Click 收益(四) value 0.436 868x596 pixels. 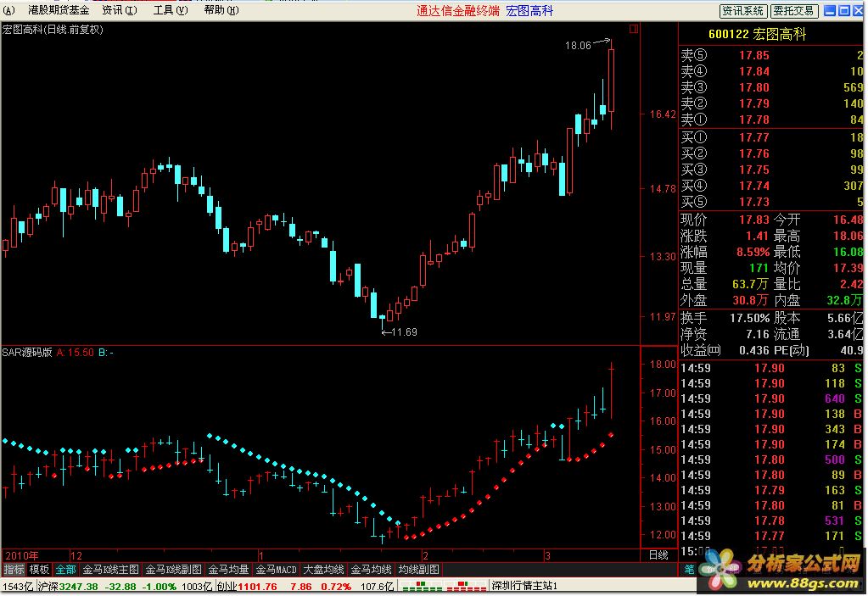[754, 350]
